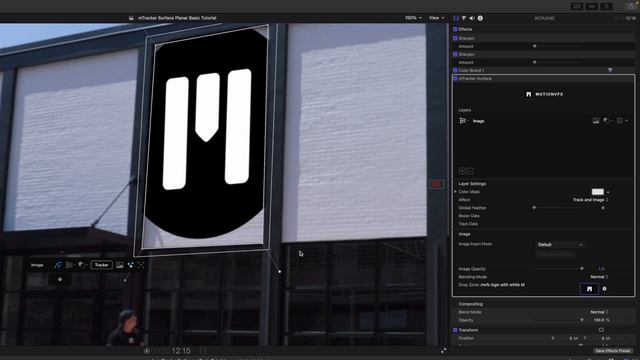Screen dimensions: 640x360
Task: Select the curve draw tool in the on-screen toolbar
Action: (58, 265)
